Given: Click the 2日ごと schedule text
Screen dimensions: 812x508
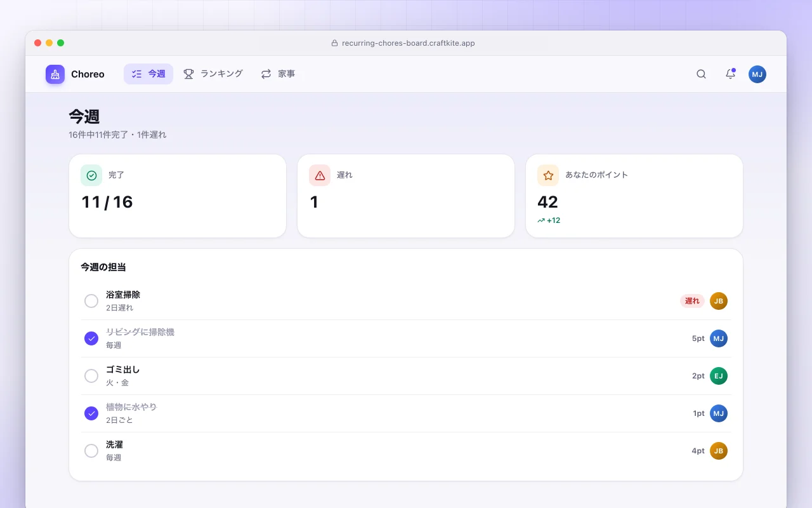Looking at the screenshot, I should pos(119,420).
